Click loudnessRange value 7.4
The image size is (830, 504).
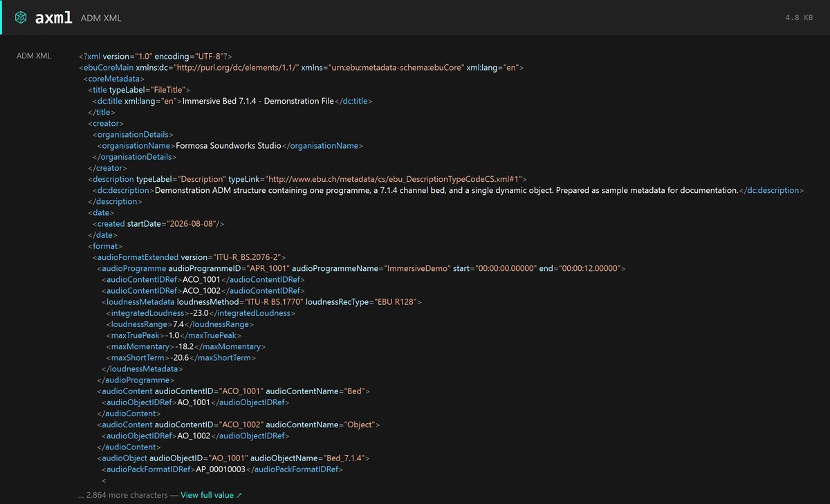[x=180, y=324]
